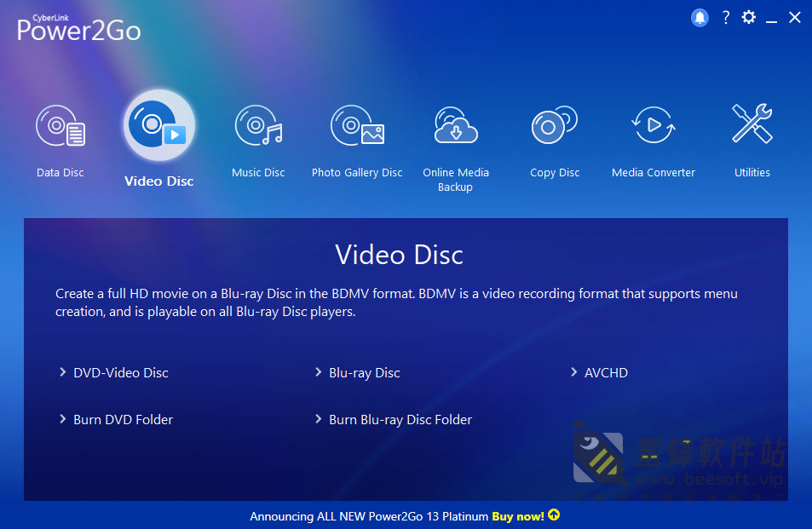This screenshot has width=812, height=529.
Task: Click the Copy Disc label
Action: pos(555,173)
